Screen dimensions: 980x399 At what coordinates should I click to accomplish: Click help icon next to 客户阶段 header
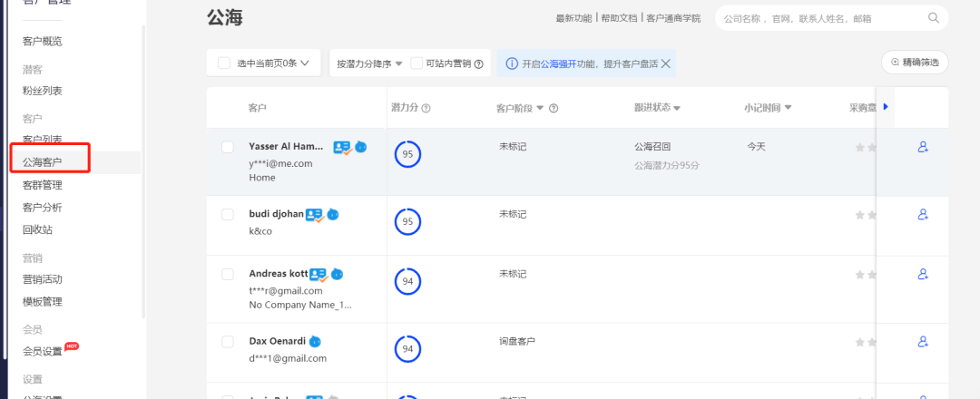point(554,108)
